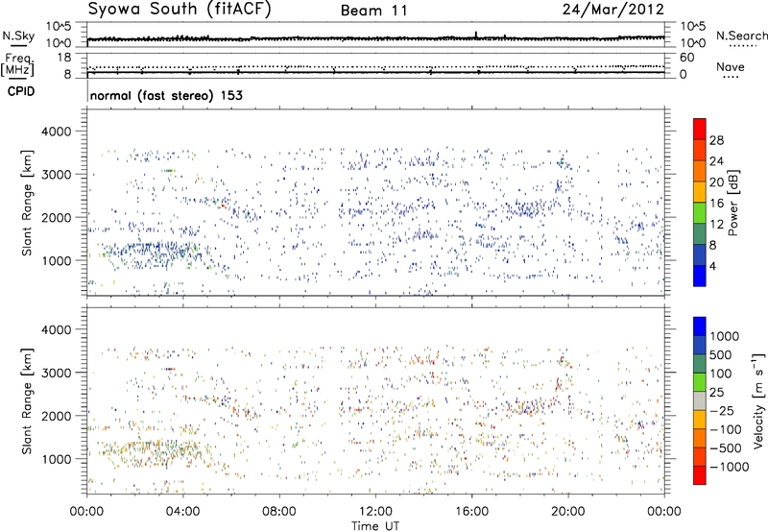
Task: Pick the dark blue 4–8 dB Power segment
Action: pyautogui.click(x=700, y=254)
